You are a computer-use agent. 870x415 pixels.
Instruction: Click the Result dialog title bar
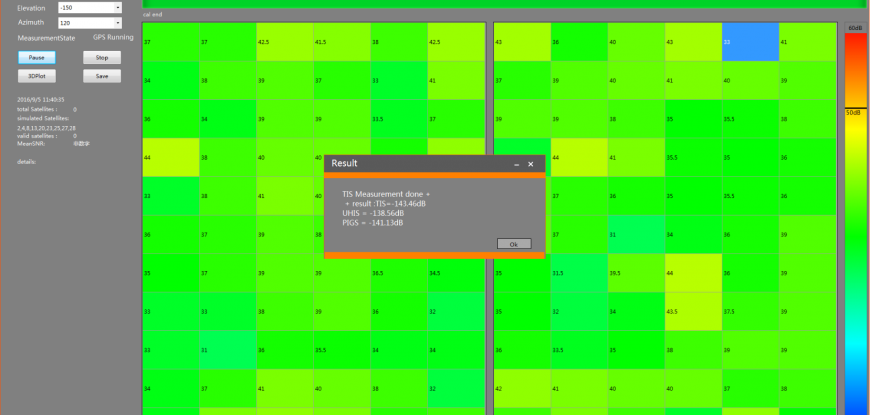click(x=434, y=164)
